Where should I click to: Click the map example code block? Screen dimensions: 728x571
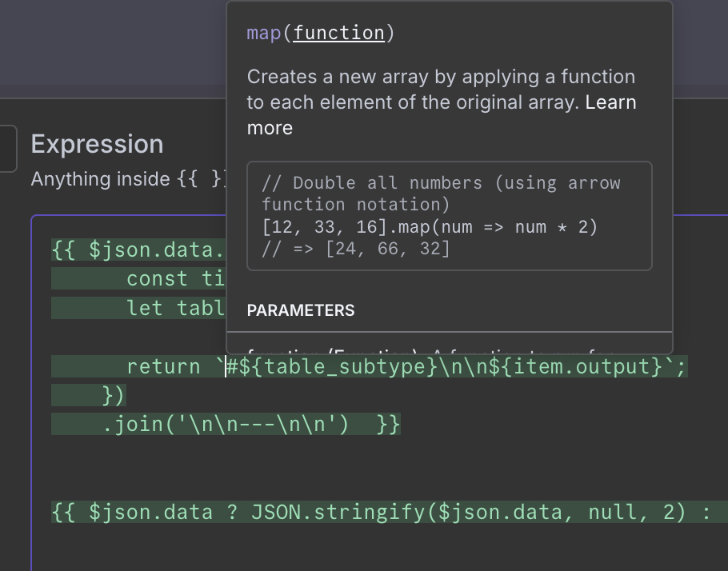450,216
